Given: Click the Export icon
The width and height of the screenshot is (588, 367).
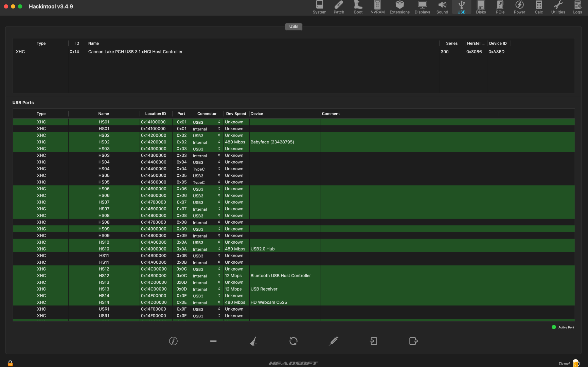Looking at the screenshot, I should pos(413,341).
